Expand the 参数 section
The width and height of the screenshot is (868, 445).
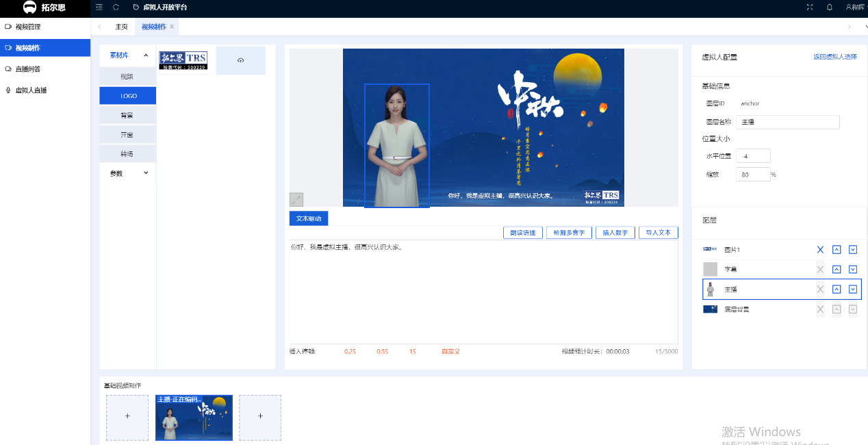[145, 173]
